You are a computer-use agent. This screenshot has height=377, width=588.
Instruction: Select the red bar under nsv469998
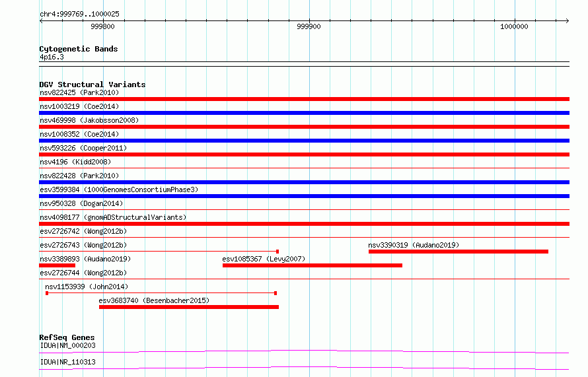[x=304, y=127]
